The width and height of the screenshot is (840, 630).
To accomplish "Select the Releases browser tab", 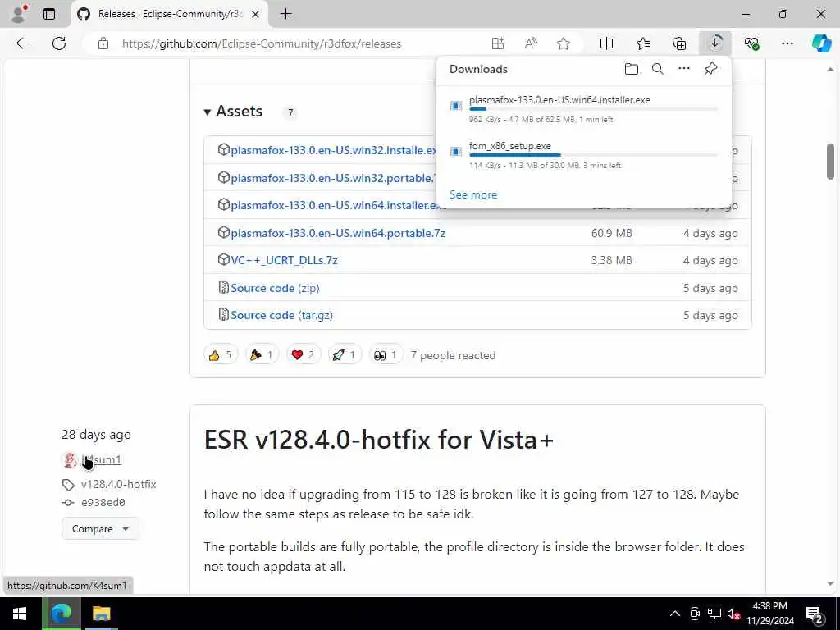I will click(x=171, y=14).
